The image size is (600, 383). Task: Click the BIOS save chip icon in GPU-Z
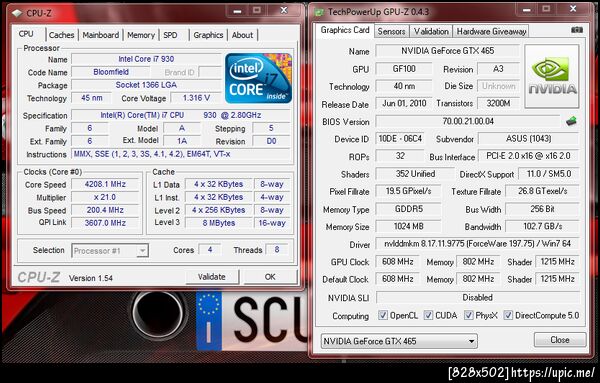click(x=571, y=122)
